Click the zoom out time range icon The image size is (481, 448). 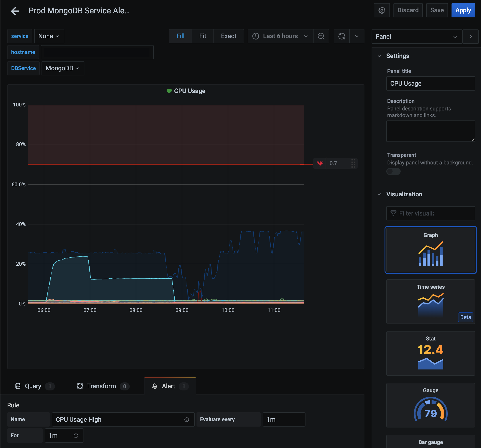click(x=321, y=36)
